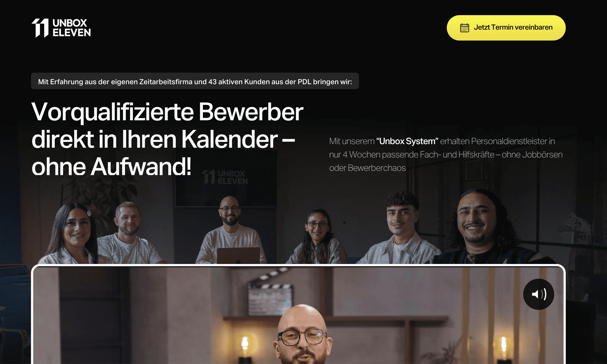The image size is (607, 364).
Task: Click the calendar icon in the yellow button
Action: pyautogui.click(x=464, y=28)
